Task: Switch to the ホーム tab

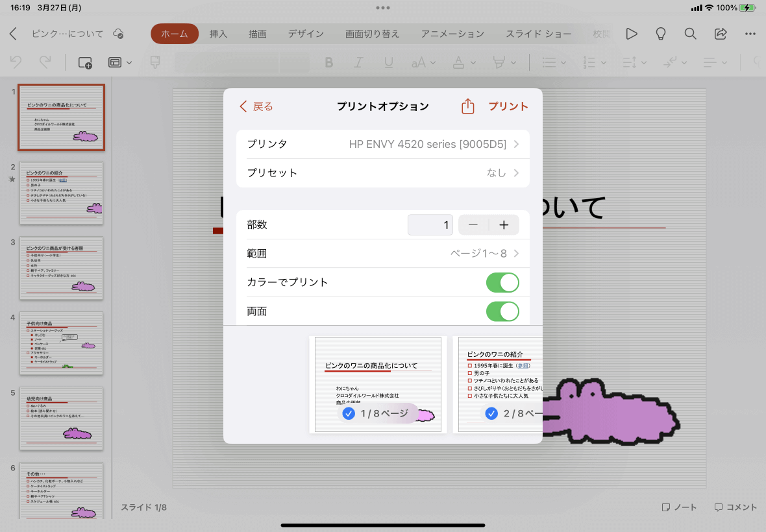Action: coord(175,34)
